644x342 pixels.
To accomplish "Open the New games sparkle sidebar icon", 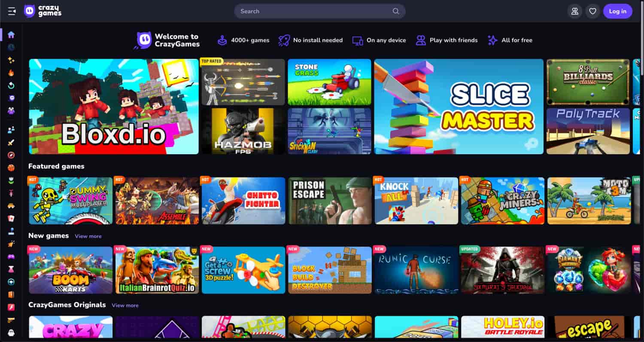I will (x=11, y=60).
